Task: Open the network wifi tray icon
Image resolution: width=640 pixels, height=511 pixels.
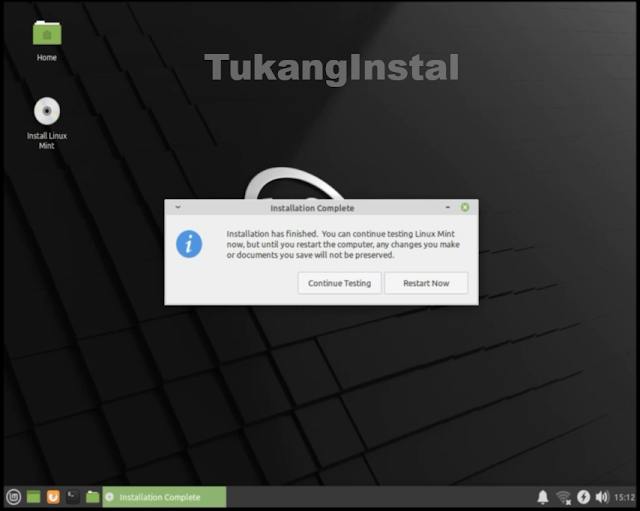Action: pyautogui.click(x=563, y=497)
